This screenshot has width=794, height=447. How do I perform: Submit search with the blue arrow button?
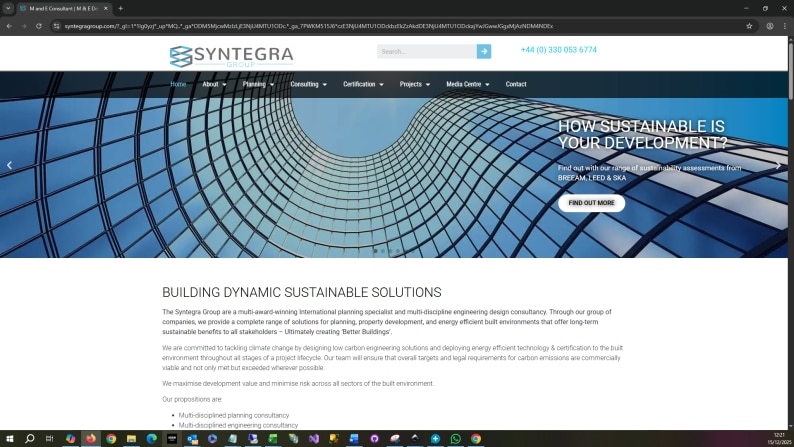(484, 51)
